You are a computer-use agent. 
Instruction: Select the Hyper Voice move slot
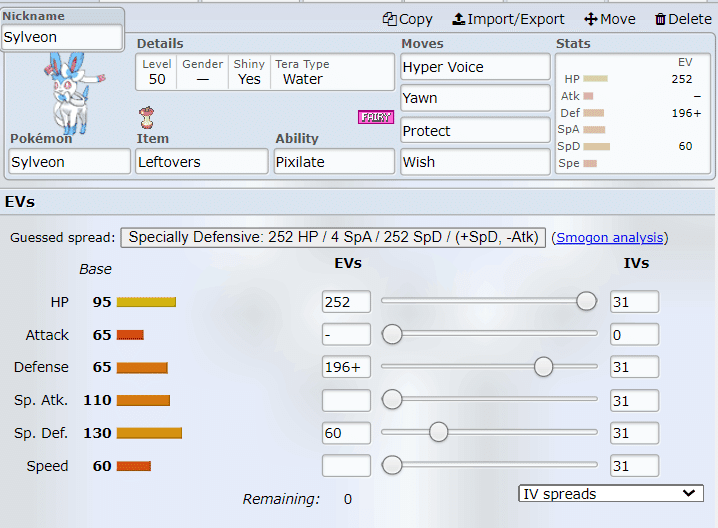[475, 67]
